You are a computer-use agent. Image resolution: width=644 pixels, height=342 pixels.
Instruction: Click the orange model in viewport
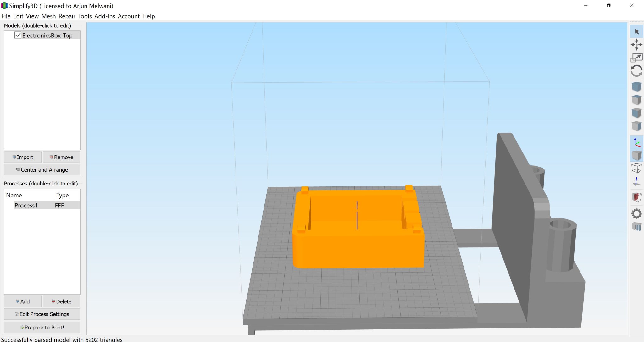(x=358, y=248)
